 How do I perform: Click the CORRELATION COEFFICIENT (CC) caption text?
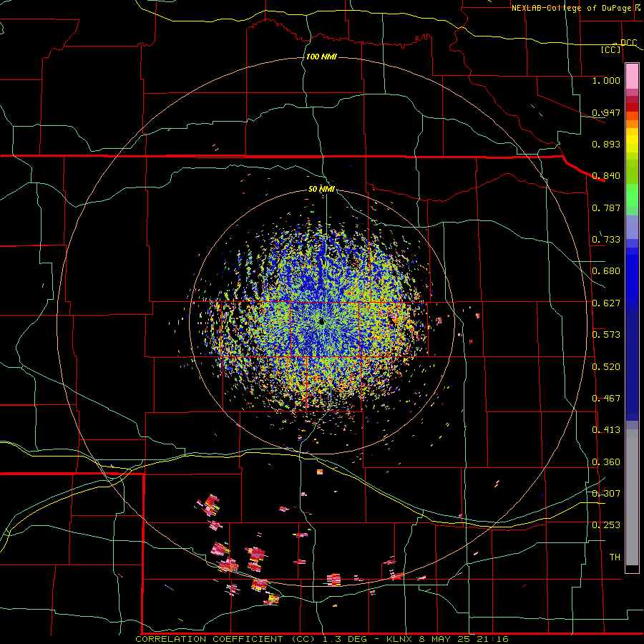click(x=225, y=639)
